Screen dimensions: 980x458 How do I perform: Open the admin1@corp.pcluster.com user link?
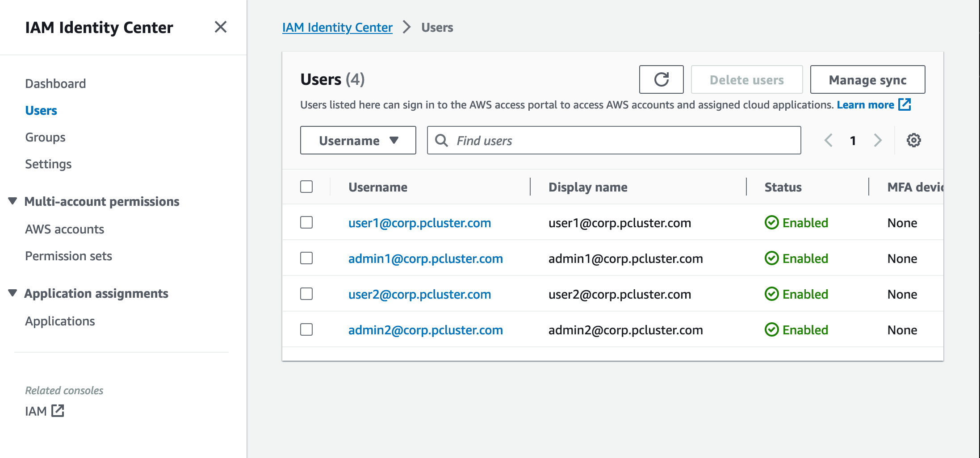click(x=425, y=258)
